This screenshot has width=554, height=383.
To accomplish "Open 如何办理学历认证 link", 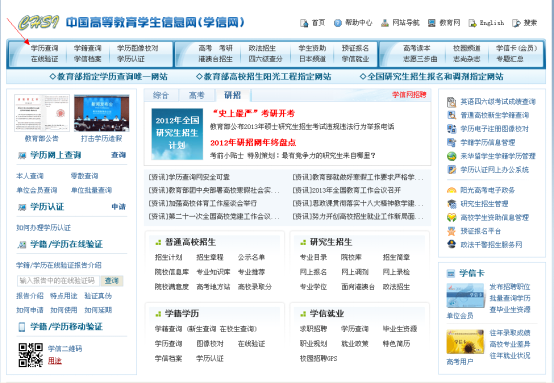I will (43, 228).
